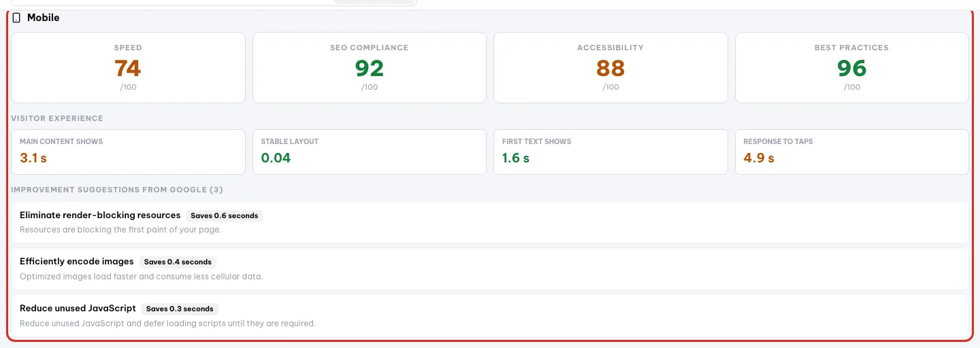The height and width of the screenshot is (348, 980).
Task: Click the Visitor Experience section label
Action: 57,118
